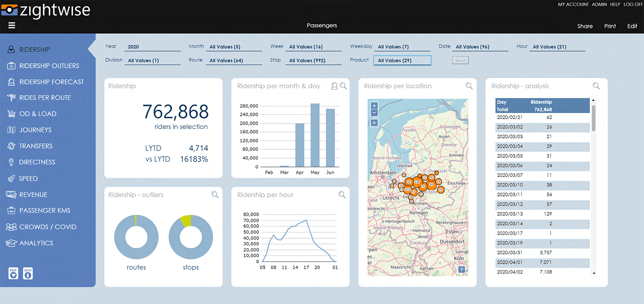Switch to the ANALYTICS section
Screen dimensions: 644x304
(12, 243)
